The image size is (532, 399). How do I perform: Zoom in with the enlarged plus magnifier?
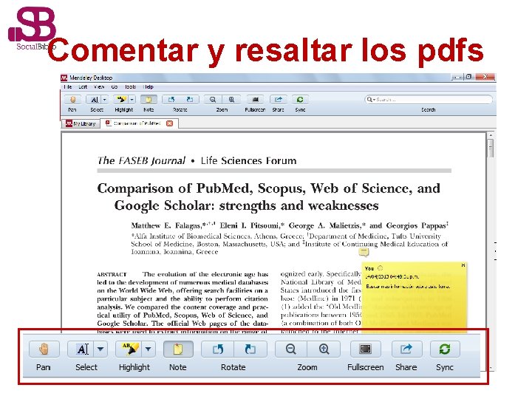tap(324, 349)
